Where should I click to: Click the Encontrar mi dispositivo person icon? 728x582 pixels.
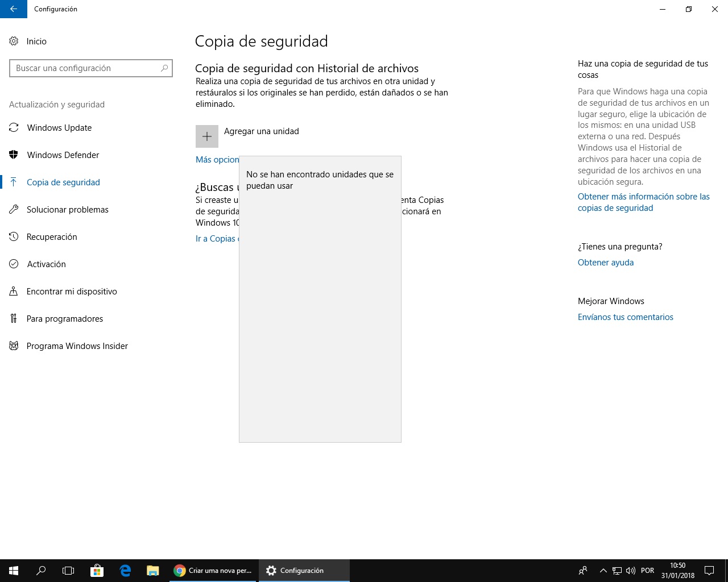[14, 292]
